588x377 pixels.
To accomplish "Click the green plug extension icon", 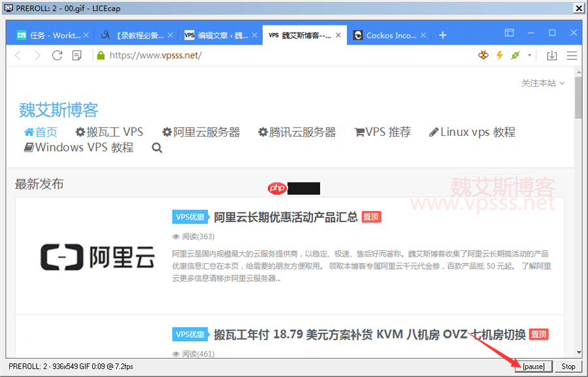I will coord(514,56).
